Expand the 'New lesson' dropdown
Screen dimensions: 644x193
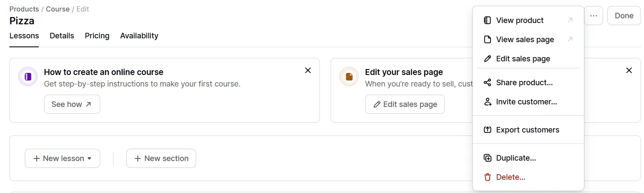click(62, 158)
